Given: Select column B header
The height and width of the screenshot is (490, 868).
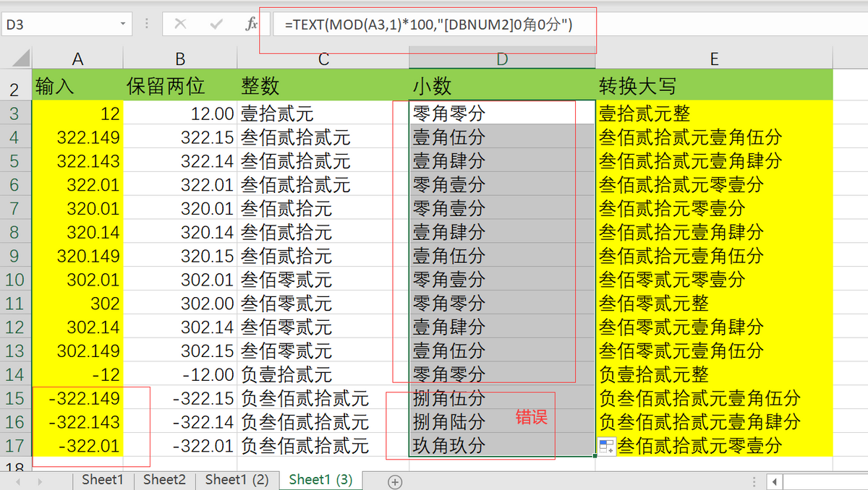Looking at the screenshot, I should pos(180,59).
